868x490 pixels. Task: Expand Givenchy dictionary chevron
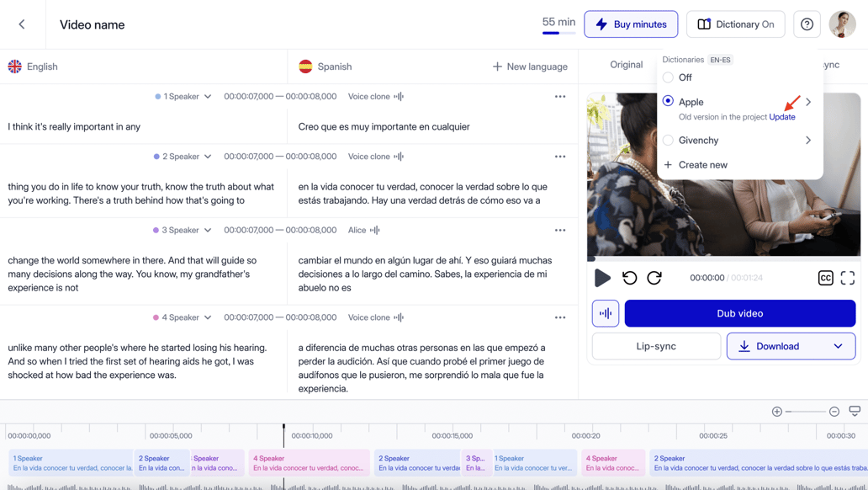808,141
